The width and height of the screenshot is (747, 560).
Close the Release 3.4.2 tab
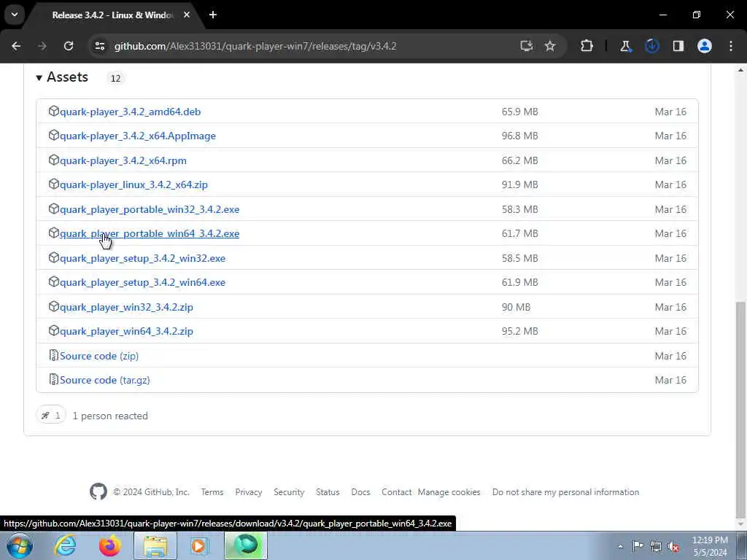(x=187, y=15)
